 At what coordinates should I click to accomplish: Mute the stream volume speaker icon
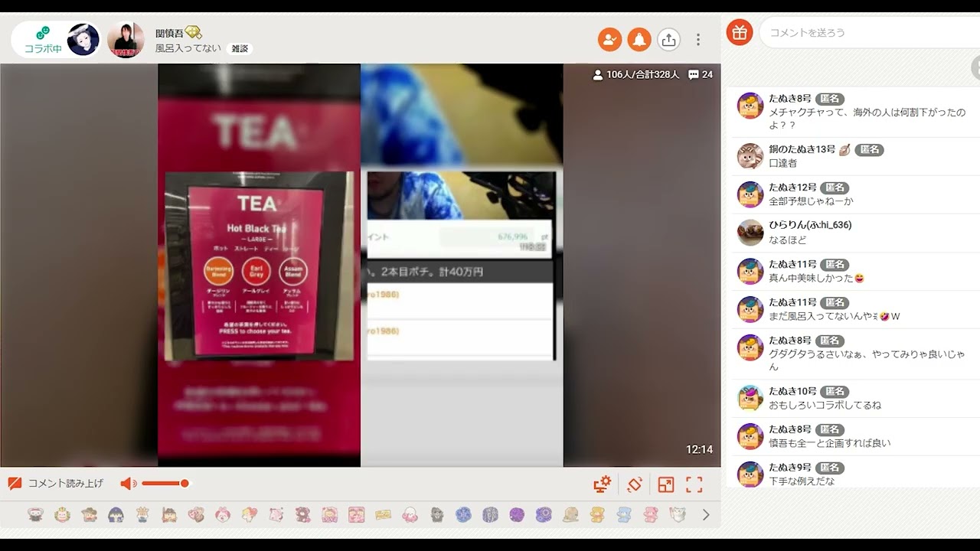tap(128, 484)
